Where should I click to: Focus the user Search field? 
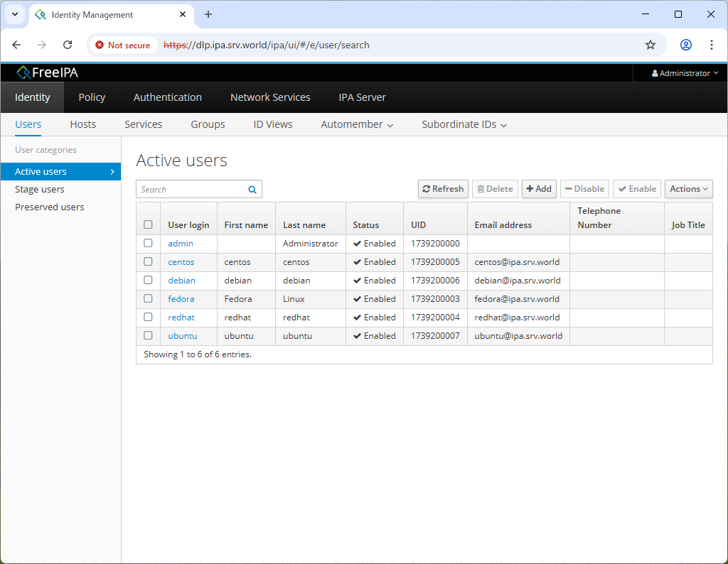192,190
